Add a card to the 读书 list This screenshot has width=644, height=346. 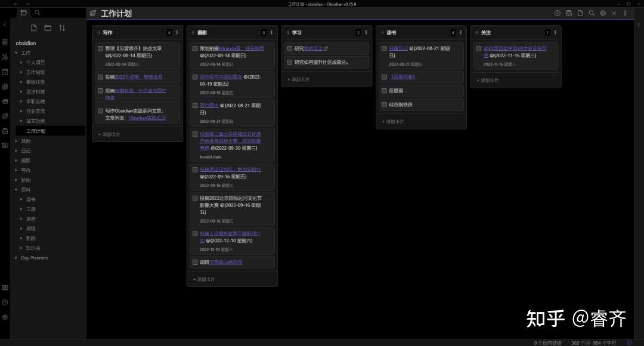pyautogui.click(x=393, y=122)
